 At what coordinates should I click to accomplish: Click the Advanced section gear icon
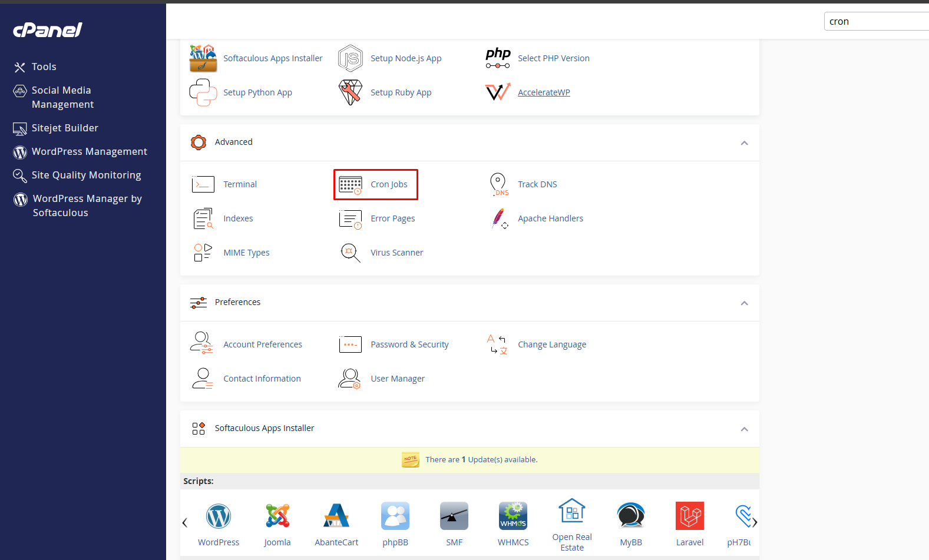click(199, 143)
